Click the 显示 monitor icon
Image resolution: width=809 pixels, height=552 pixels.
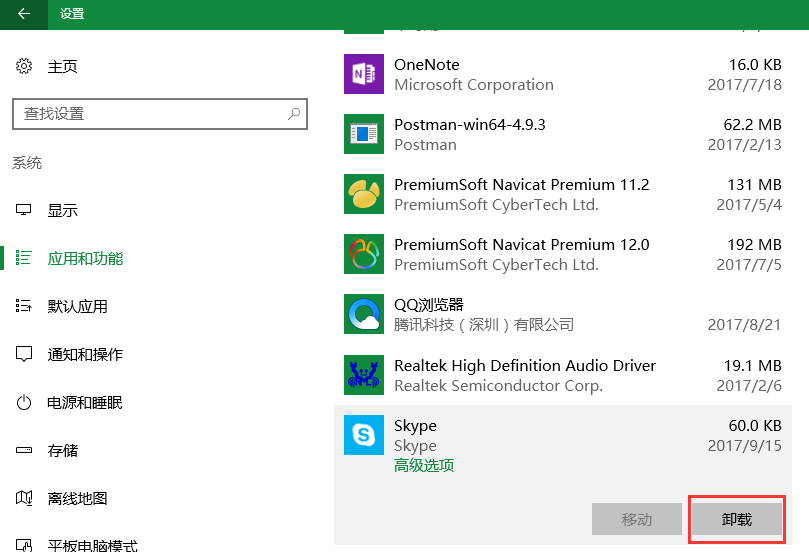[x=24, y=210]
